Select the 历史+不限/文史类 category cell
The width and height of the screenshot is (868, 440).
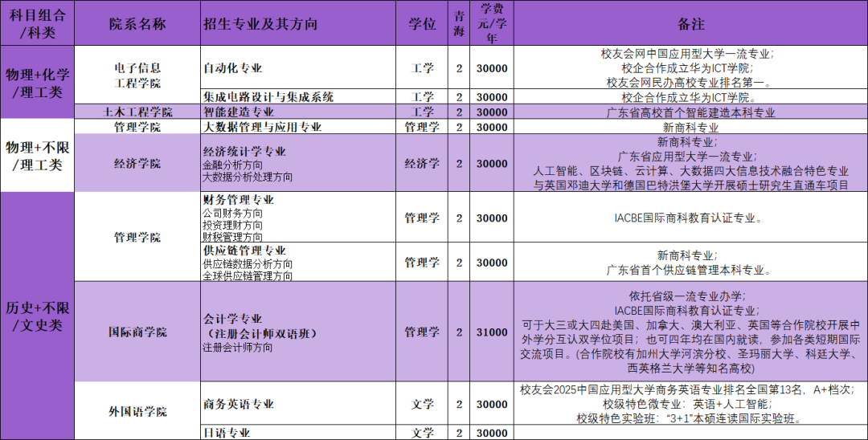(x=37, y=316)
